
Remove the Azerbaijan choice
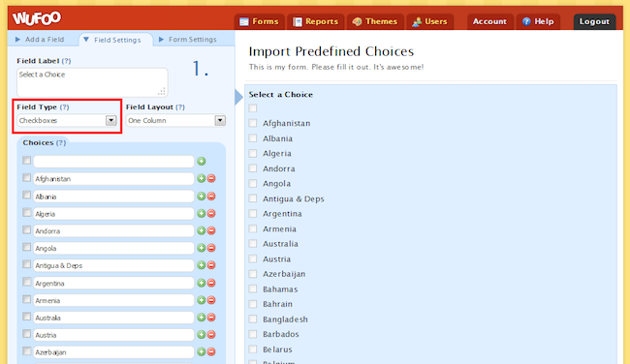211,352
